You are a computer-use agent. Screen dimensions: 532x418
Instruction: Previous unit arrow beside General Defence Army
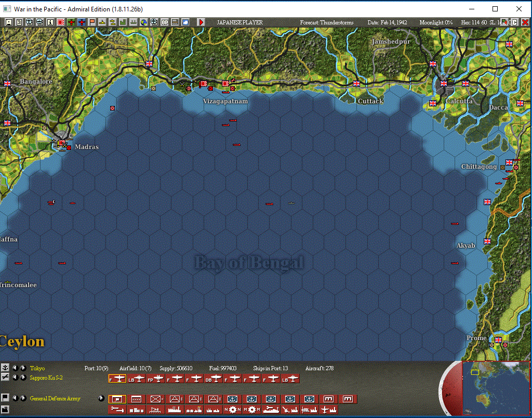point(15,398)
